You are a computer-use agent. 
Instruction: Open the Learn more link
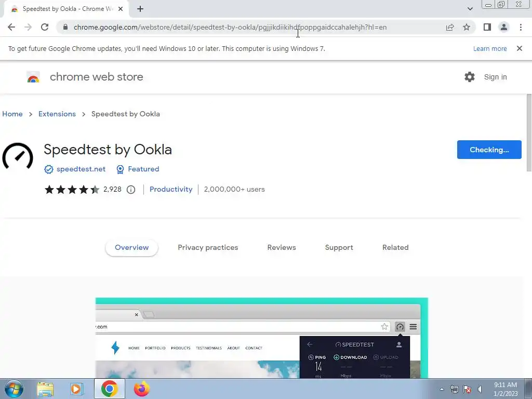point(490,48)
